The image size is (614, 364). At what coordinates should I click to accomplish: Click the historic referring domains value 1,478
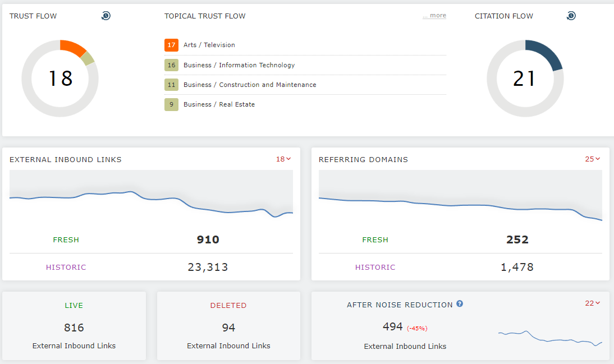point(517,267)
